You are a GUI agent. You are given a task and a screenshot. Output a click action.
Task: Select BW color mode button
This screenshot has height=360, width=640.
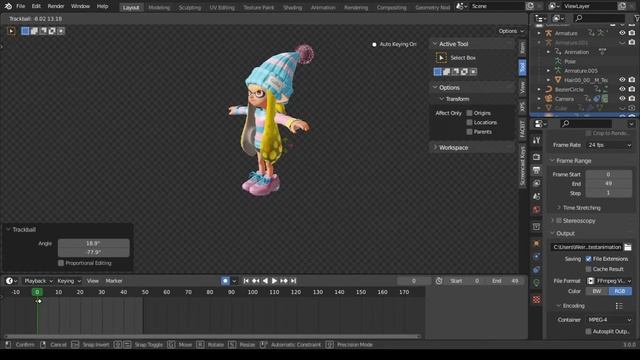[597, 291]
